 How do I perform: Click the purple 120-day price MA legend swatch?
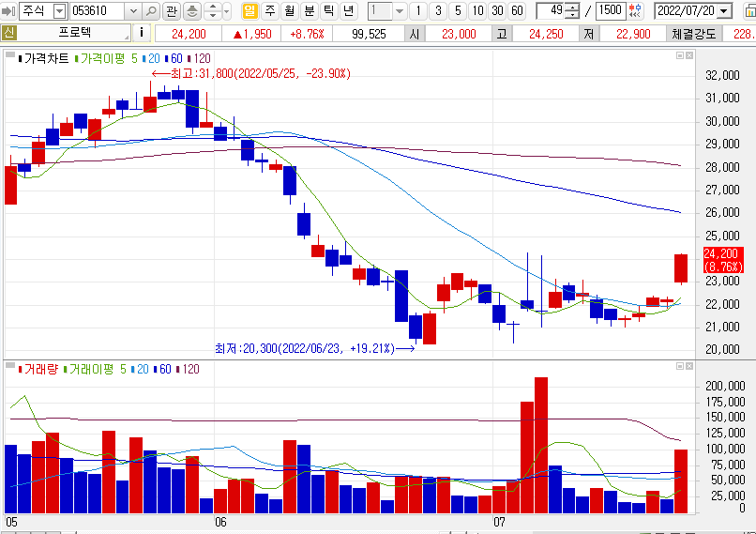click(189, 59)
